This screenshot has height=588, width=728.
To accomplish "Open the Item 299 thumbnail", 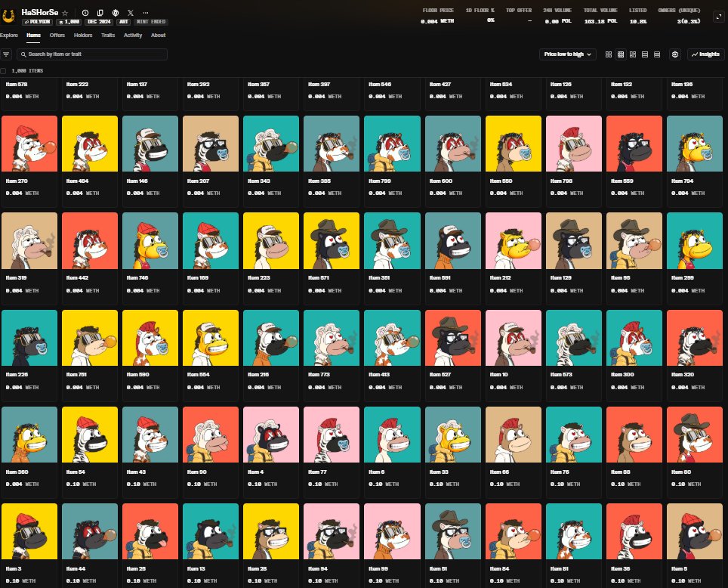I will coord(695,241).
